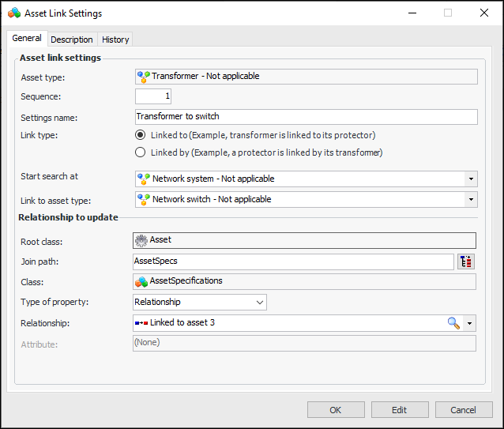Click the Transformer asset type icon
The height and width of the screenshot is (429, 504).
pos(143,77)
